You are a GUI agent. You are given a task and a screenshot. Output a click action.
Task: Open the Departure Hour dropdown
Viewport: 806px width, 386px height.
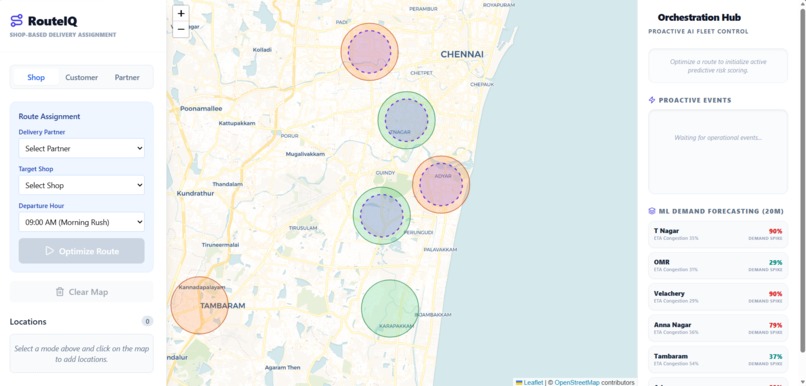[x=82, y=222]
